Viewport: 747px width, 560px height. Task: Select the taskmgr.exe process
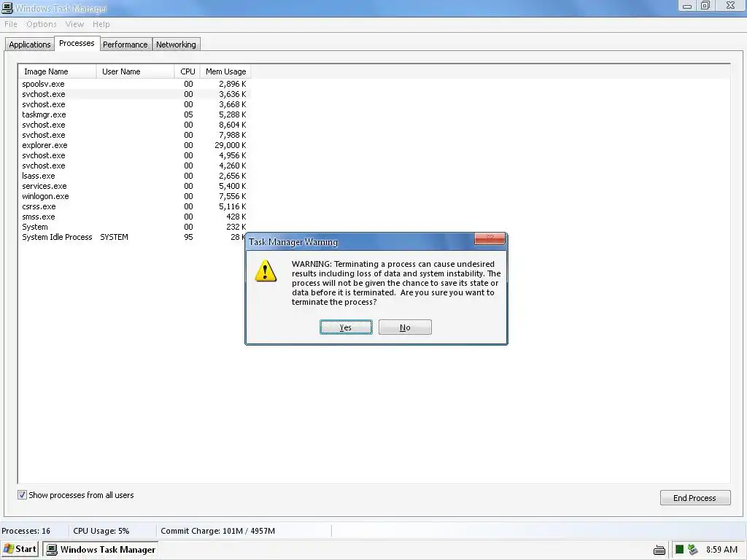[134, 114]
